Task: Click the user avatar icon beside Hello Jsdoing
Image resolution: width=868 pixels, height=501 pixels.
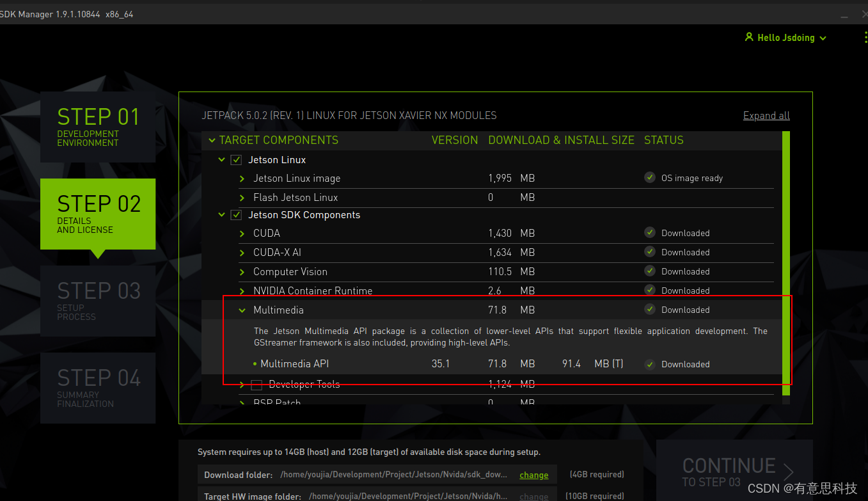Action: point(749,37)
